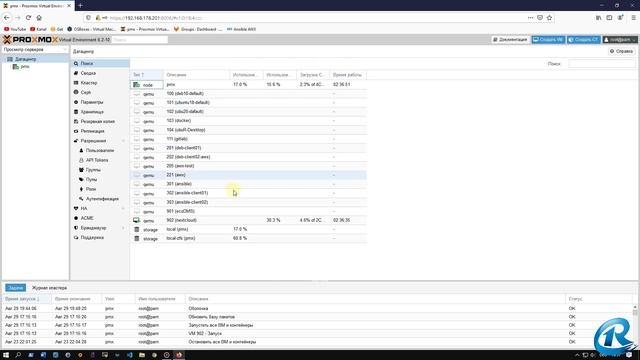This screenshot has width=640, height=360.
Task: Click the local (pmx) storage icon
Action: coord(137,229)
